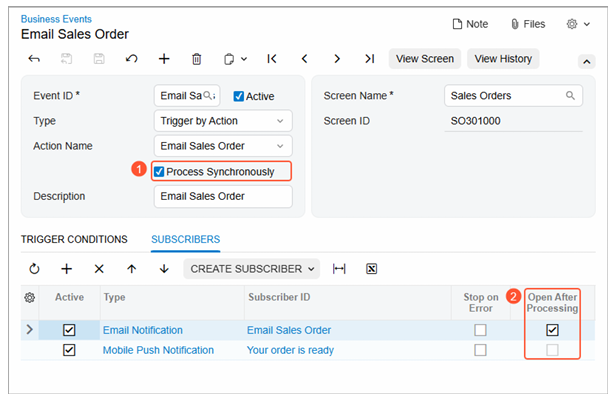
Task: Export subscribers grid to Excel
Action: point(371,269)
